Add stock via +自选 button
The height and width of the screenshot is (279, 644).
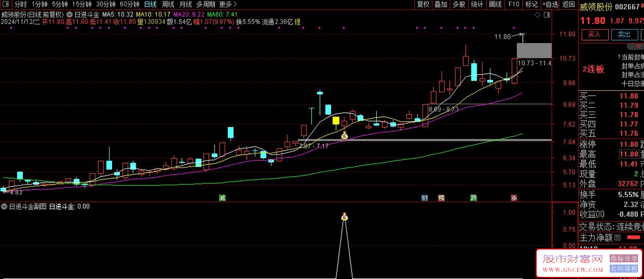click(550, 4)
